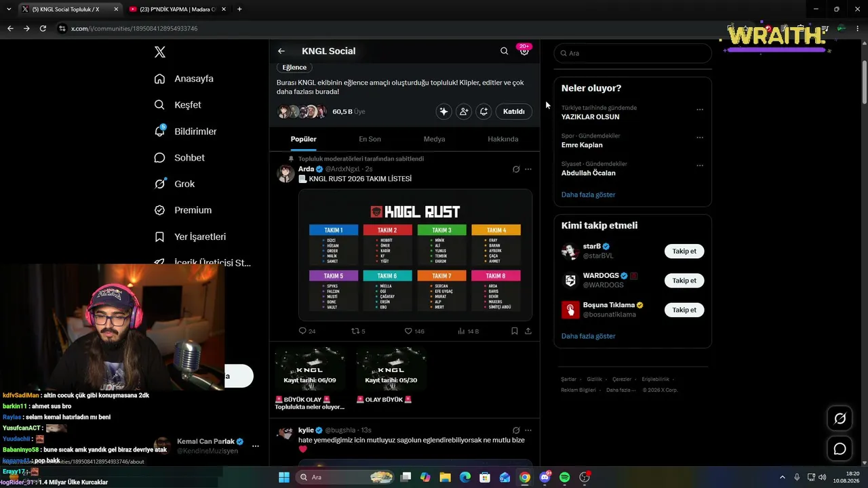The height and width of the screenshot is (488, 868).
Task: Click the Eğlence category tag
Action: (x=294, y=67)
